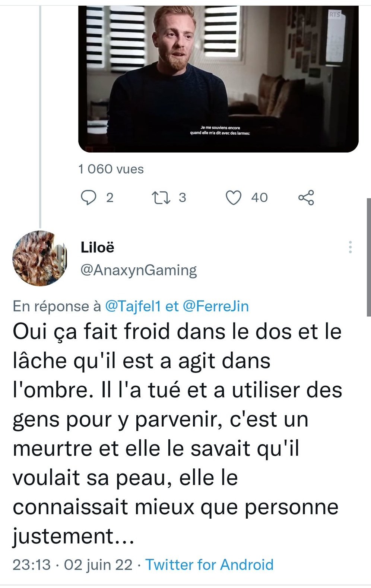371x588 pixels.
Task: Retweet the video tweet
Action: click(x=161, y=198)
